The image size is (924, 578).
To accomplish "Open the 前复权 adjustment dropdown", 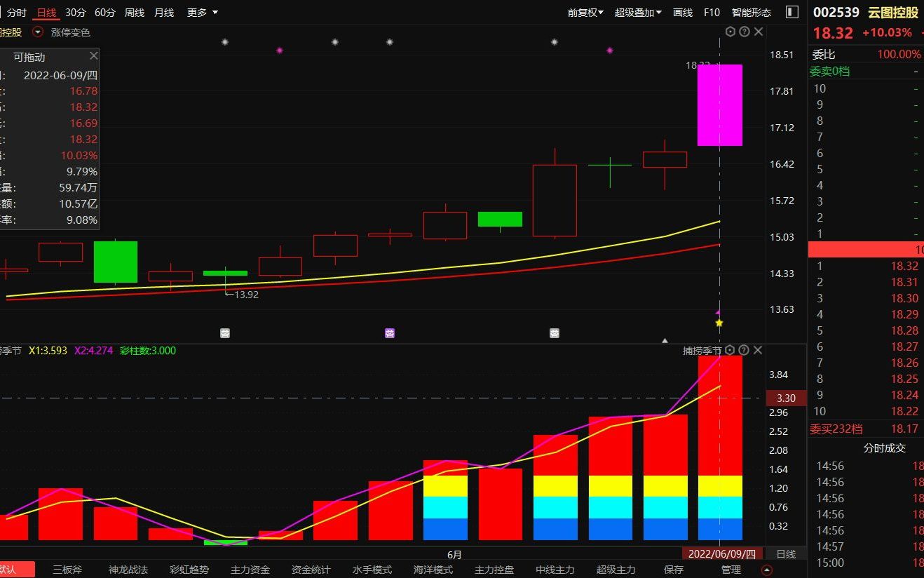I will pos(585,13).
